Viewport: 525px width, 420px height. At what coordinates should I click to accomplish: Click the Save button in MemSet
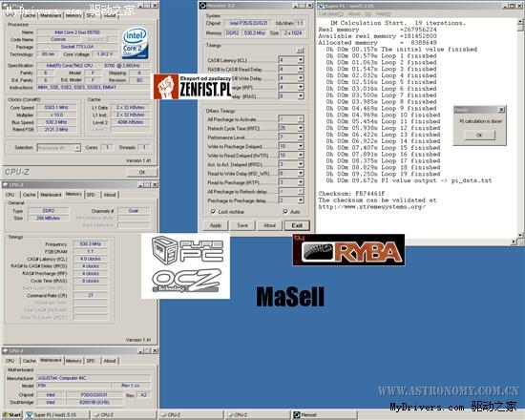(242, 225)
